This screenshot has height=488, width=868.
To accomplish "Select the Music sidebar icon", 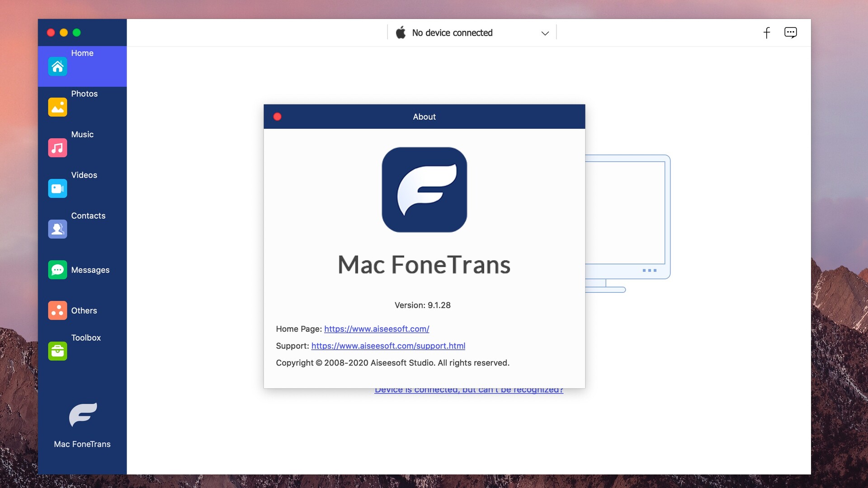I will (x=57, y=148).
